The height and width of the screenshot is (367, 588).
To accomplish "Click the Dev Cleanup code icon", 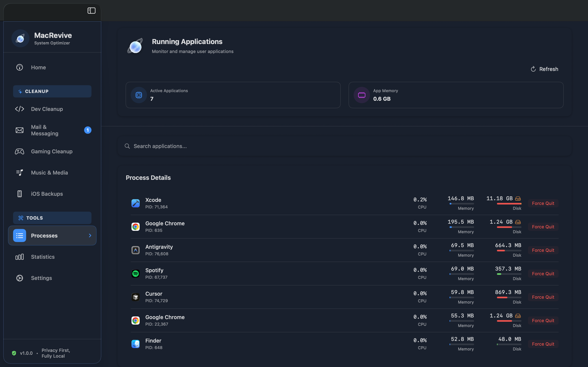I will point(19,109).
